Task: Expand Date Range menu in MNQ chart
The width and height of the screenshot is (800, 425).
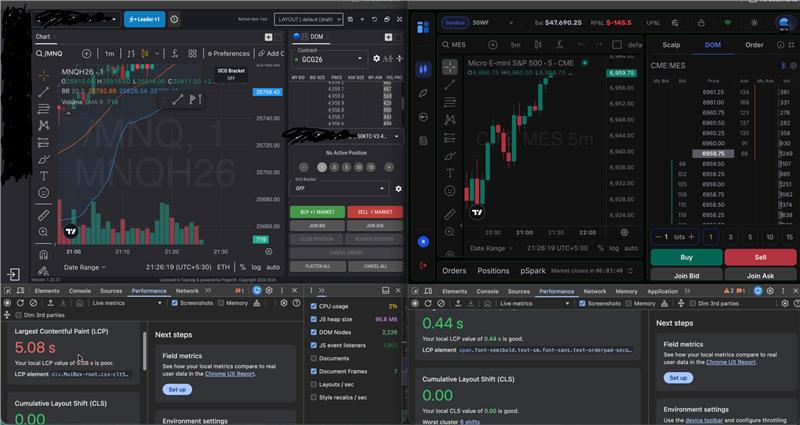Action: click(85, 267)
